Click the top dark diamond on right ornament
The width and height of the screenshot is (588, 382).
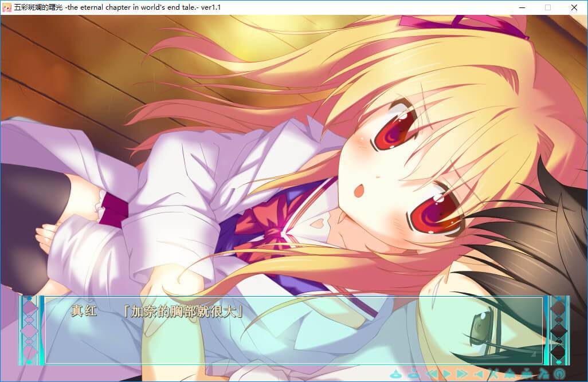point(558,310)
